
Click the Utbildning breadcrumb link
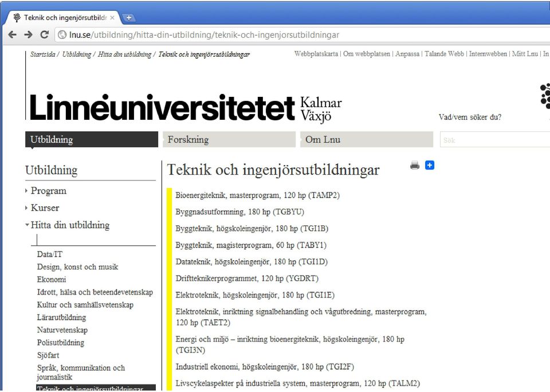point(76,54)
